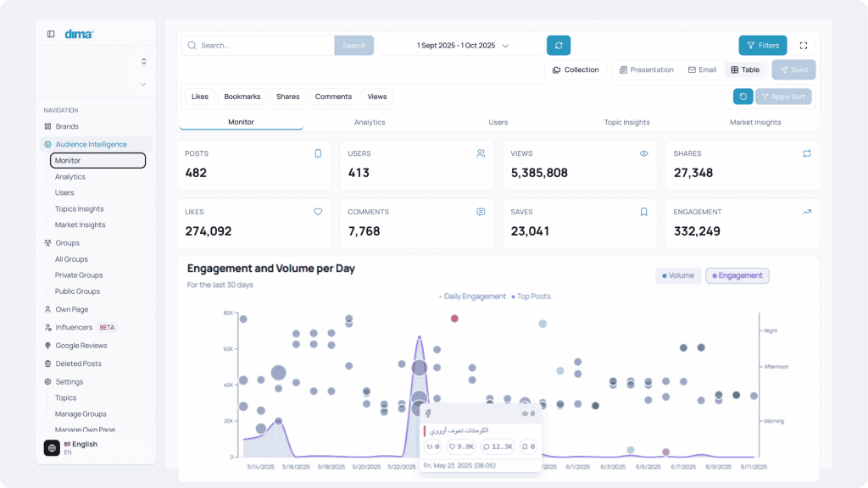Collapse sidebar using the panel icon
This screenshot has width=868, height=488.
51,34
